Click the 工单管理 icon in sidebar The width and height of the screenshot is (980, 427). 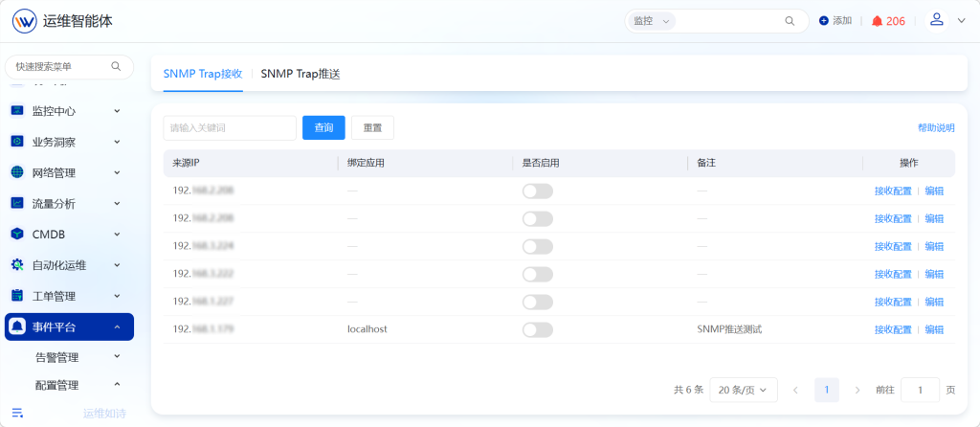coord(17,296)
